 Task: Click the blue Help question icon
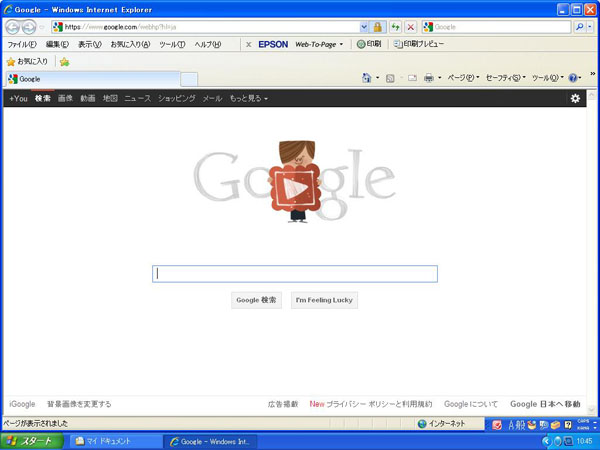[572, 78]
